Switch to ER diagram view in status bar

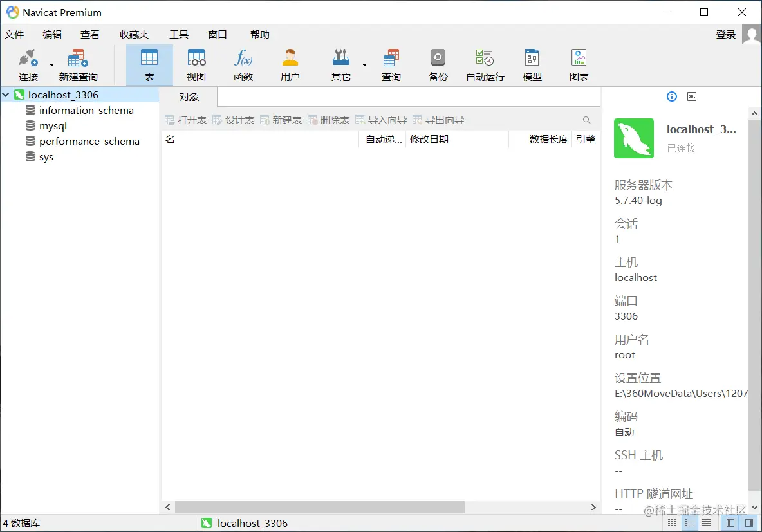pos(706,523)
